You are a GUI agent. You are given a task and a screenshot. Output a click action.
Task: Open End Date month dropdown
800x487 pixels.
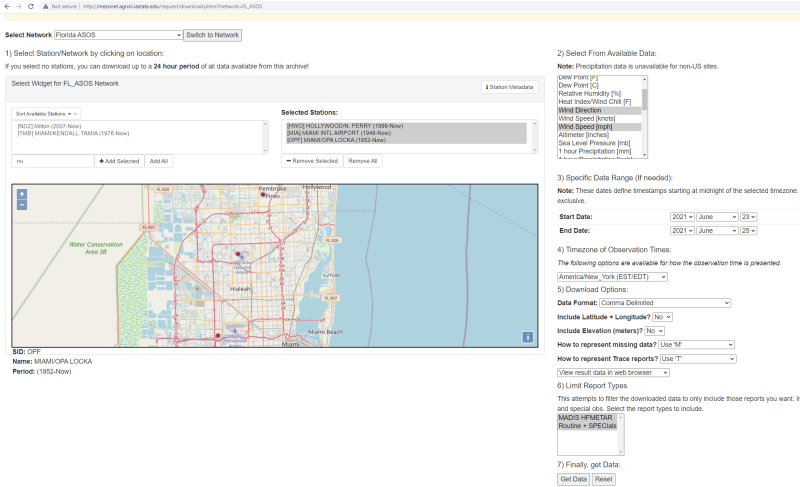click(x=717, y=230)
